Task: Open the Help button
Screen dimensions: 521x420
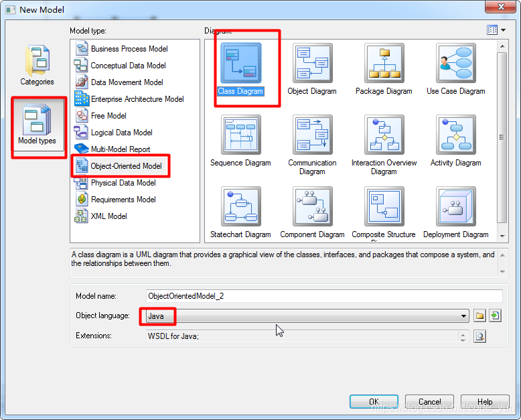Action: click(x=485, y=402)
